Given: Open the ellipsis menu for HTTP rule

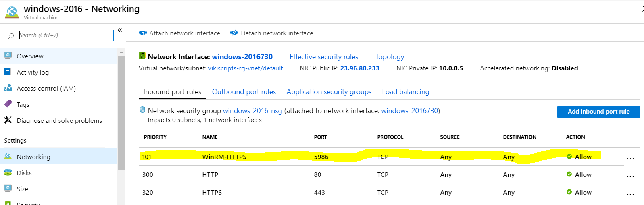Looking at the screenshot, I should [x=630, y=177].
